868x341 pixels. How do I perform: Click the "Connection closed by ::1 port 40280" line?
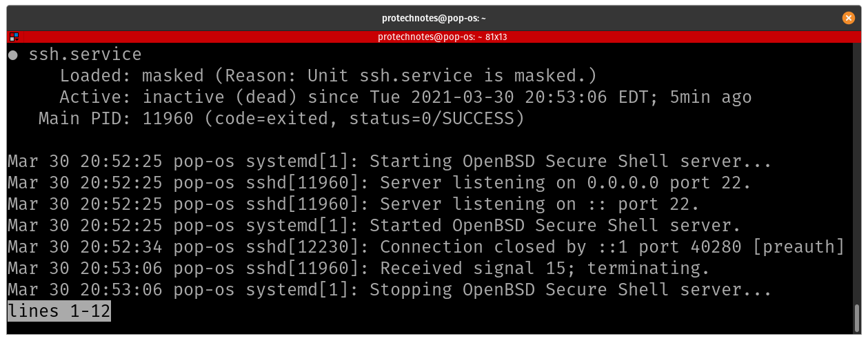click(x=426, y=247)
